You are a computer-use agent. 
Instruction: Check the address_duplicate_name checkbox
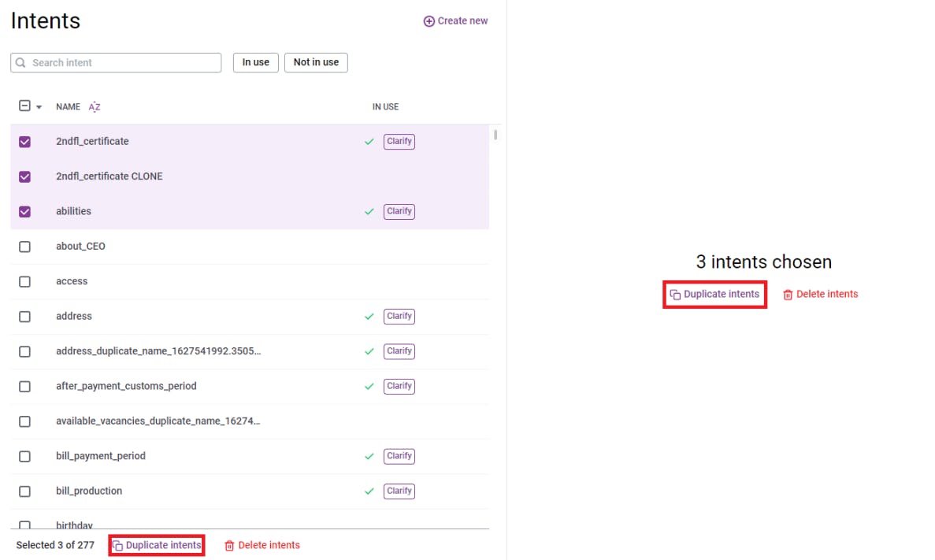(24, 351)
